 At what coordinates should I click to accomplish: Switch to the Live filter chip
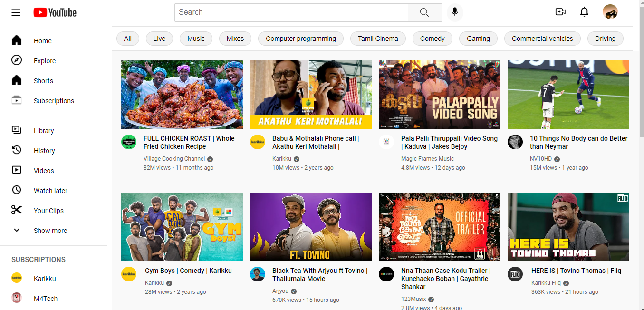pyautogui.click(x=159, y=39)
